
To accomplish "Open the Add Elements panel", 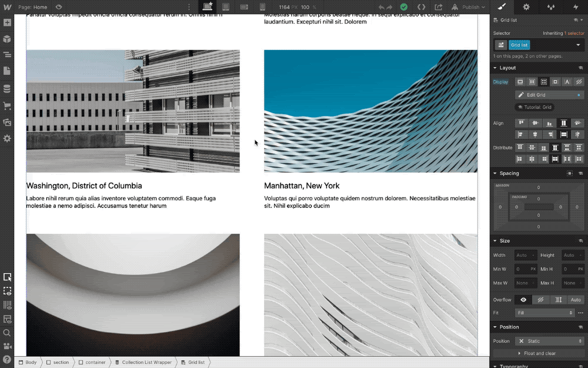I will (x=8, y=22).
